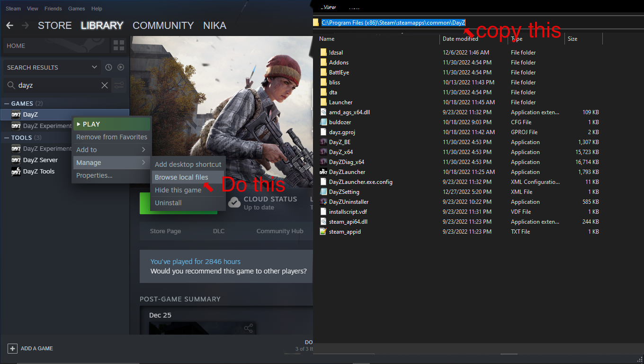The image size is (644, 364).
Task: Click the buldozer CFG file icon
Action: (323, 122)
